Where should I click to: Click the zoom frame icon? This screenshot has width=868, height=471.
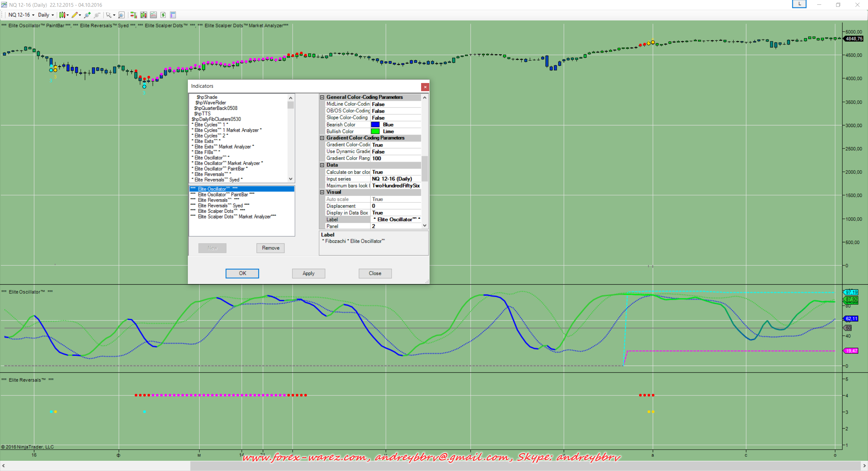coord(122,15)
